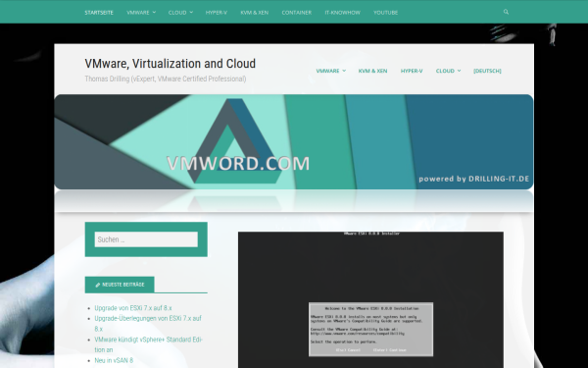Viewport: 588px width, 368px height.
Task: Go to HYPER-V in top green bar
Action: (x=217, y=13)
